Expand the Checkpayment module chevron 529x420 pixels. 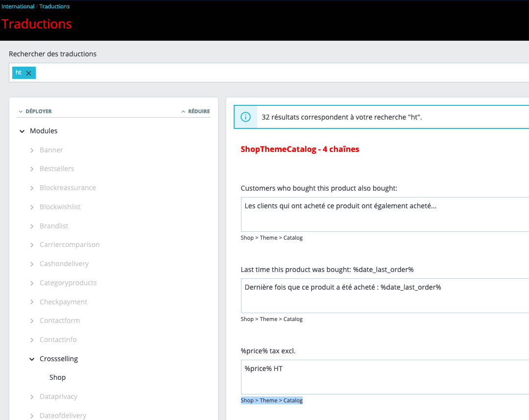tap(32, 302)
